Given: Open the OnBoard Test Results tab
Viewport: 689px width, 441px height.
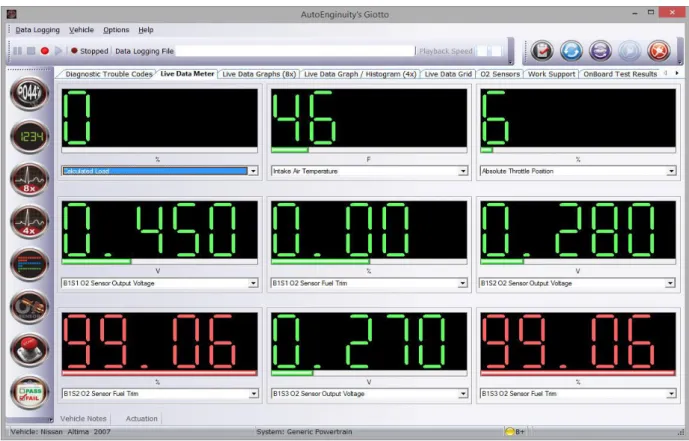Looking at the screenshot, I should [620, 74].
